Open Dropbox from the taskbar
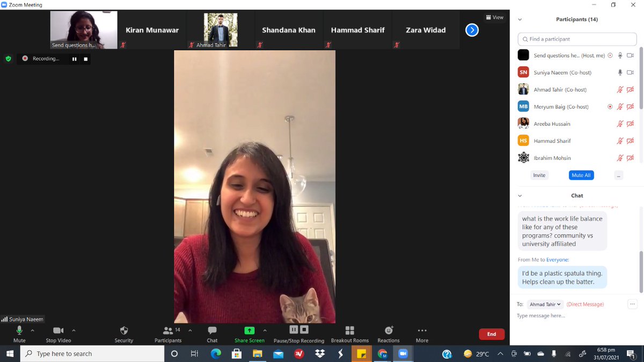This screenshot has width=644, height=362. tap(320, 353)
